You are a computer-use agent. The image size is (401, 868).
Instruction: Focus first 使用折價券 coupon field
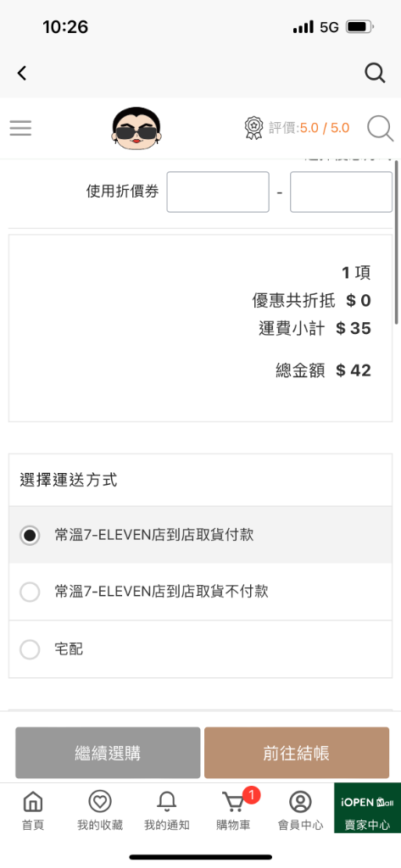[x=218, y=192]
